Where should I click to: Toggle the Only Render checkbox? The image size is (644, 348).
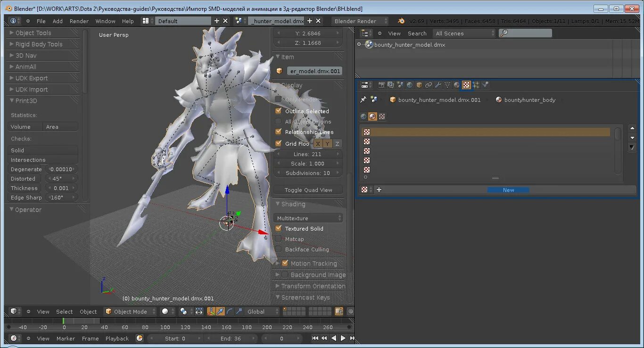[278, 99]
